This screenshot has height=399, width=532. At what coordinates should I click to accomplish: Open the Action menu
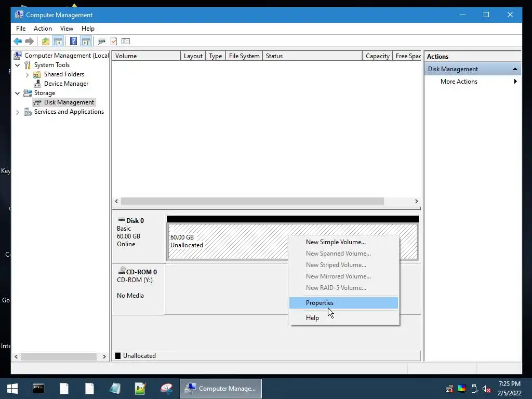[x=43, y=29]
